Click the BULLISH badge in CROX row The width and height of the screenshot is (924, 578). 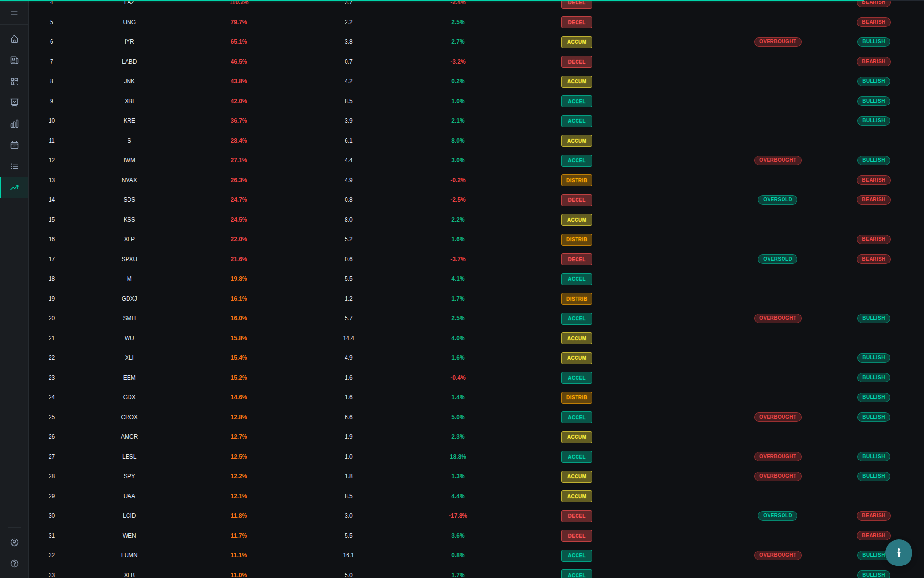tap(873, 417)
